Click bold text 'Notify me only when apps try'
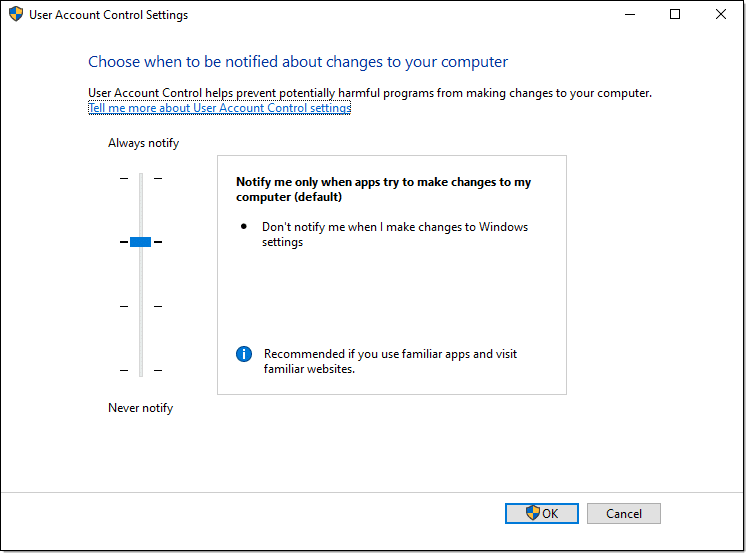The image size is (749, 556). point(383,189)
